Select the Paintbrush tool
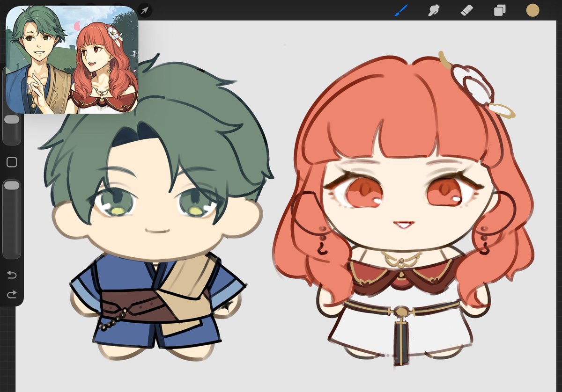Image resolution: width=562 pixels, height=392 pixels. (401, 10)
